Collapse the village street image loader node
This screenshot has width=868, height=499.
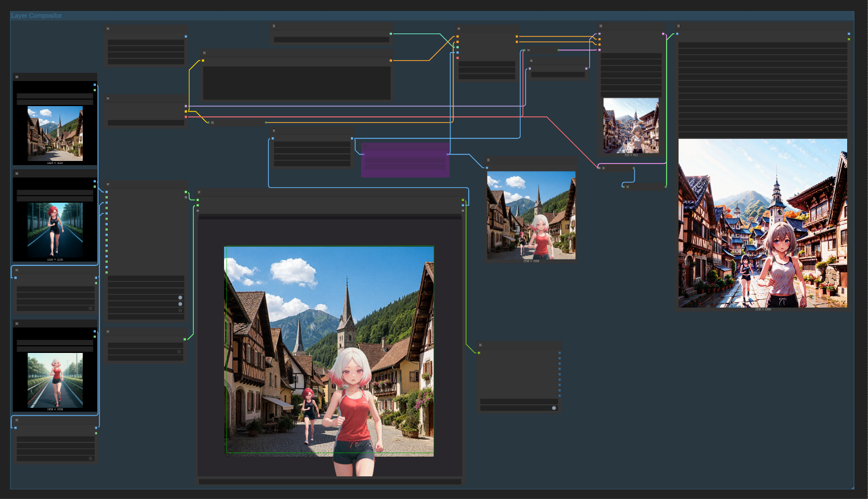click(x=17, y=77)
